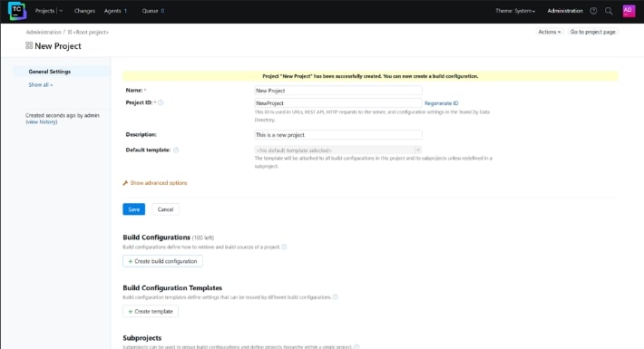Click the Administration breadcrumb link
Viewport: 644px width, 349px height.
click(44, 32)
